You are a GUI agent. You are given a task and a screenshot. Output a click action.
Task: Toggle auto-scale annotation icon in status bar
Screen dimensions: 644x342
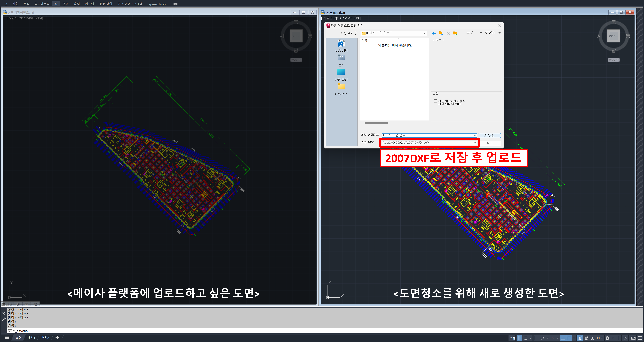(586, 338)
